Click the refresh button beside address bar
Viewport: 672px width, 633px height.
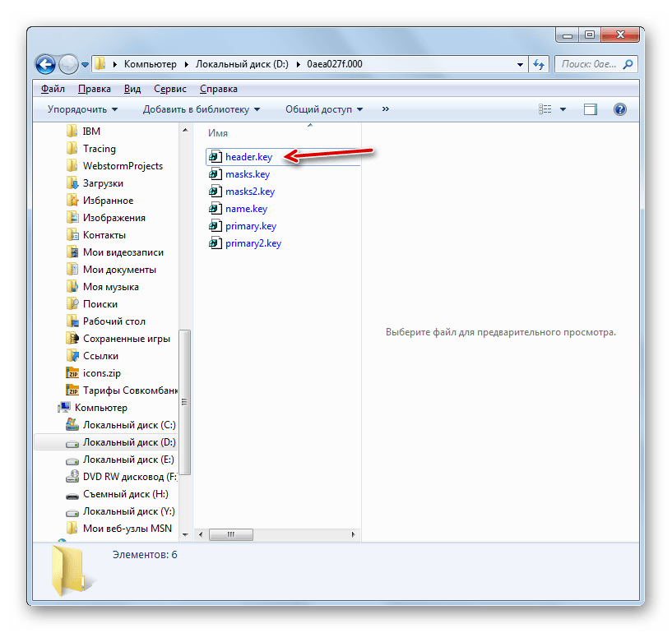pyautogui.click(x=539, y=64)
